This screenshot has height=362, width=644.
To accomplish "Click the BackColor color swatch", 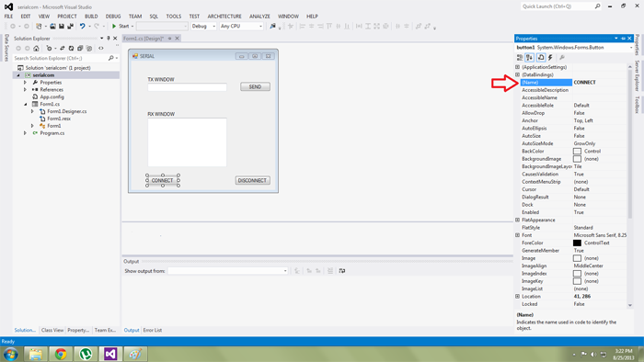I will pos(577,152).
